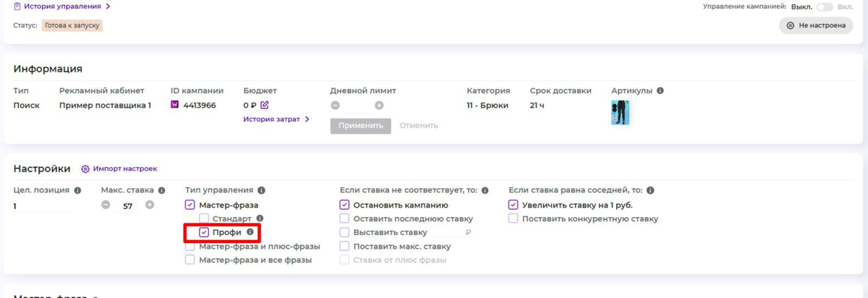Image resolution: width=868 pixels, height=298 pixels.
Task: Decrease Макс. ставка with minus button
Action: pyautogui.click(x=106, y=205)
